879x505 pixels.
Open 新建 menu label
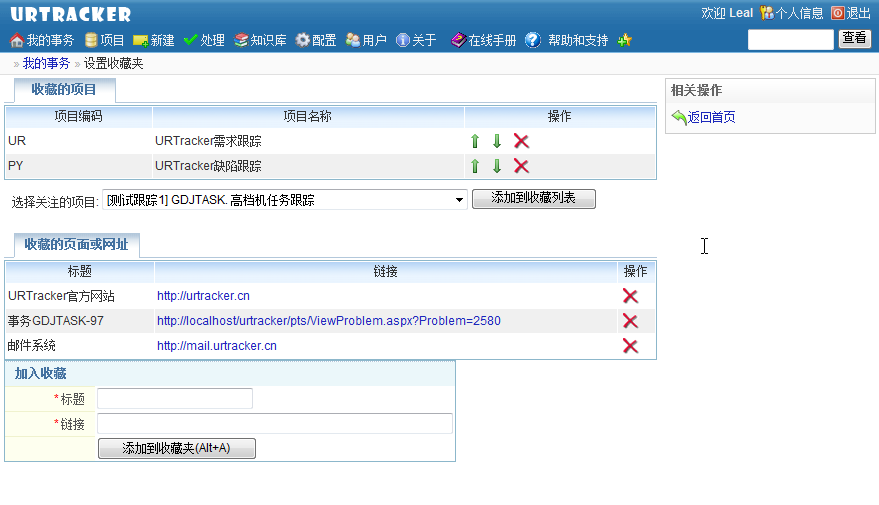pyautogui.click(x=163, y=40)
